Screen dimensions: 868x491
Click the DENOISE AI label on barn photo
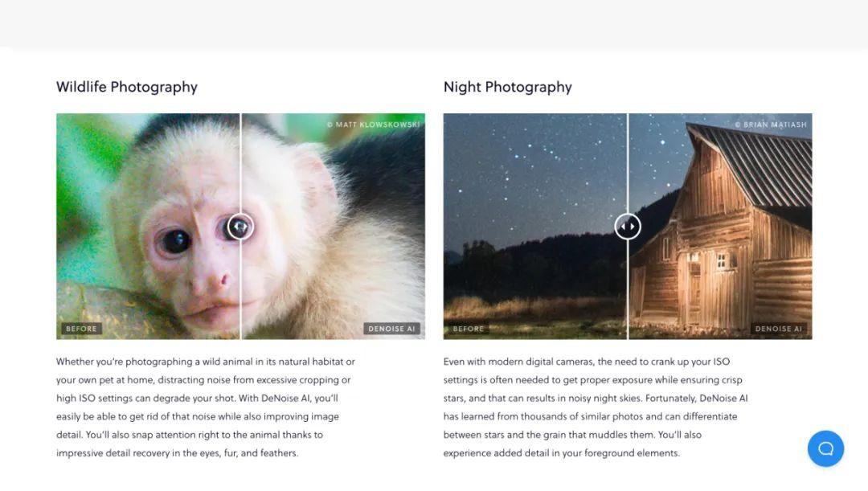coord(779,329)
